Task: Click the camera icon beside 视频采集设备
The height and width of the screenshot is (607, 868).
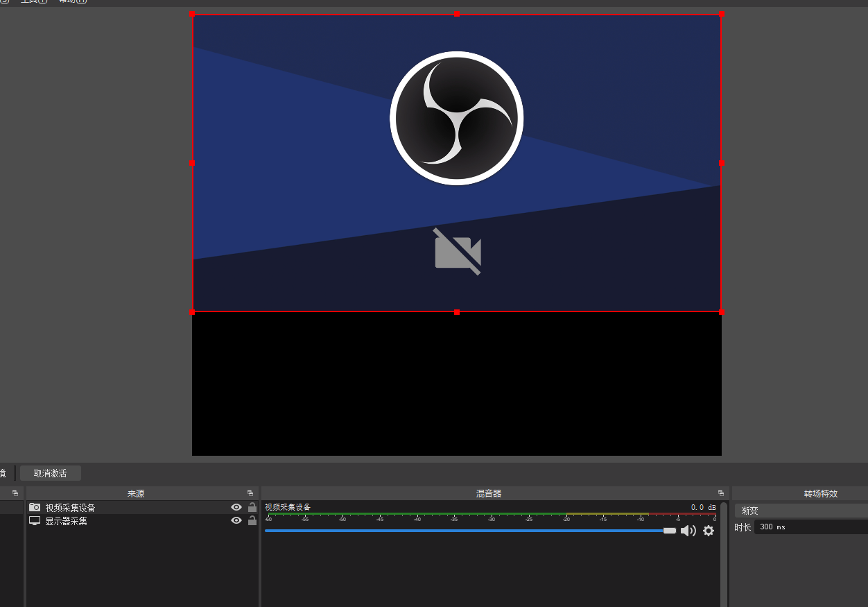Action: point(35,507)
